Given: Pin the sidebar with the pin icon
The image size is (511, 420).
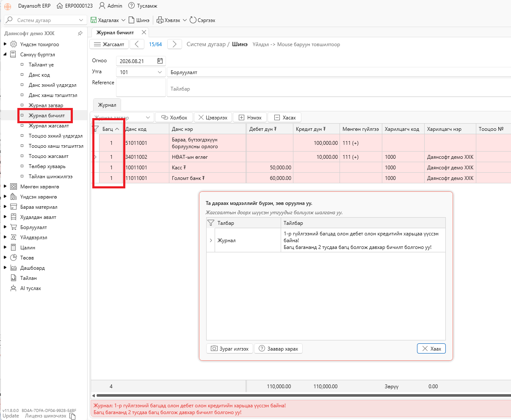Looking at the screenshot, I should [x=80, y=33].
